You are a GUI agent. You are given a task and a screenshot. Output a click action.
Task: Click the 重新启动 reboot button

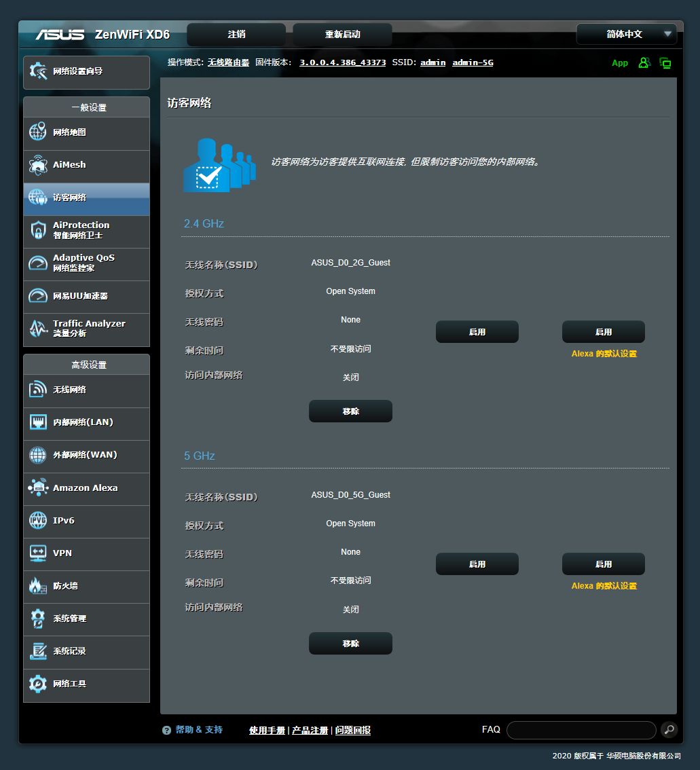coord(343,35)
